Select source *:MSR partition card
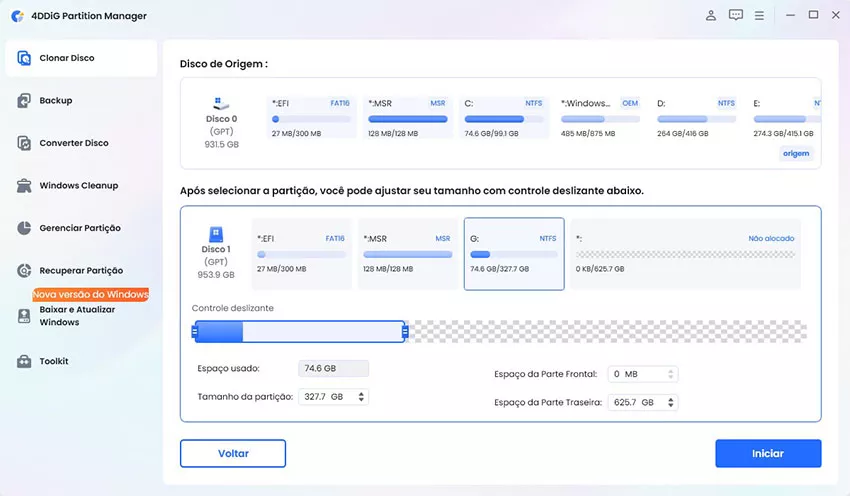Viewport: 850px width, 496px height. [408, 118]
